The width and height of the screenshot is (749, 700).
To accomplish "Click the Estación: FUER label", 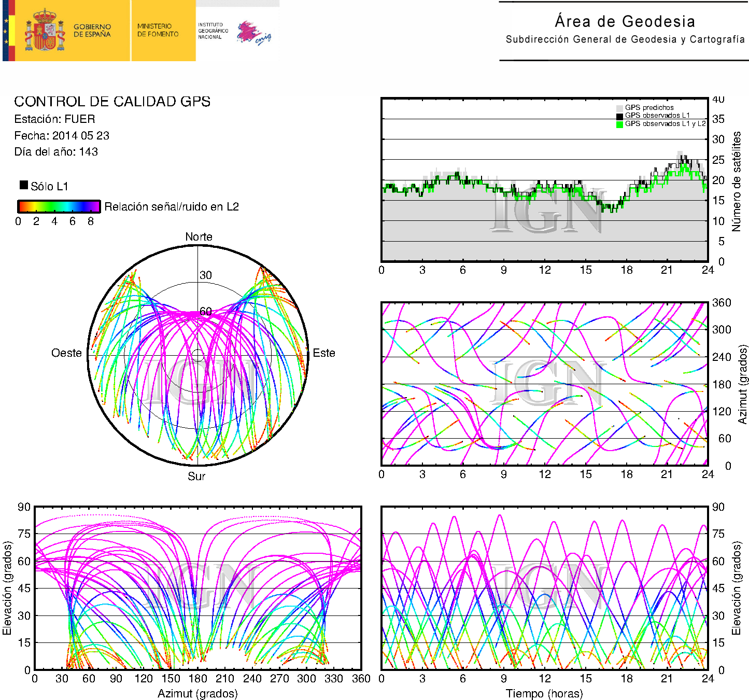I will pyautogui.click(x=54, y=119).
